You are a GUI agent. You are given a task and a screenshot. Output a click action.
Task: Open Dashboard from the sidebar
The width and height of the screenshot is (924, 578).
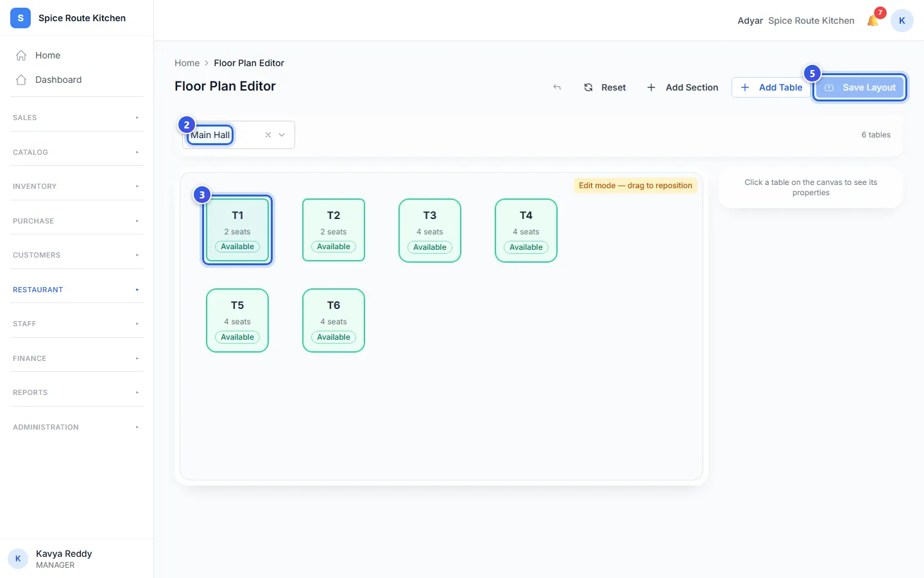pyautogui.click(x=77, y=80)
